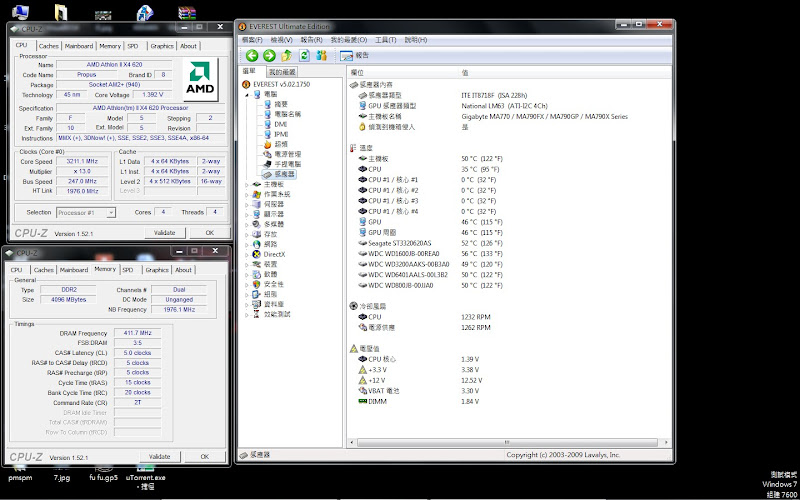Select the highlighted 感應器 sensor tree item
The height and width of the screenshot is (500, 800).
pos(279,174)
